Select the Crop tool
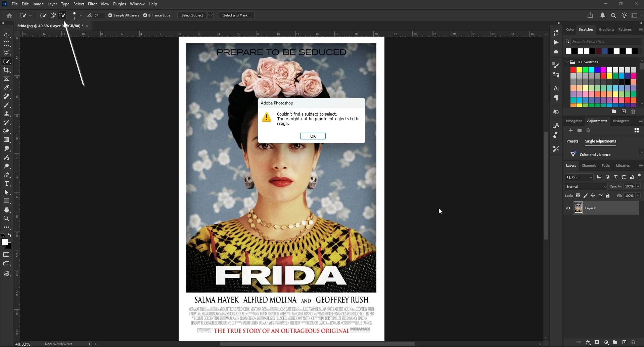This screenshot has height=347, width=644. [6, 70]
